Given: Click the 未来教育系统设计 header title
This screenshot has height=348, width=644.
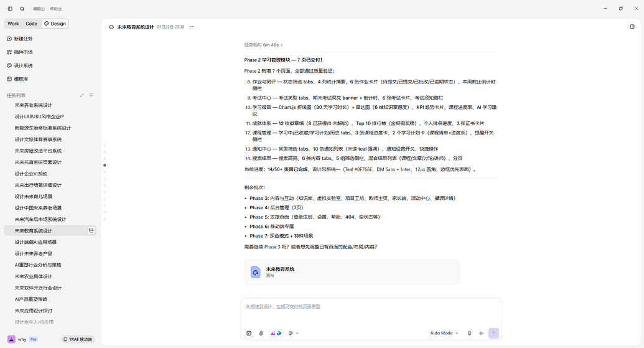Looking at the screenshot, I should 136,27.
